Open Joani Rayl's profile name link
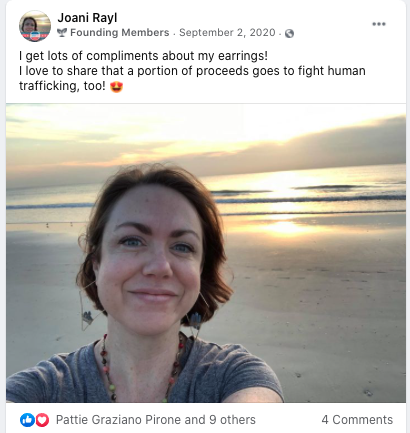This screenshot has height=433, width=410. click(x=87, y=18)
